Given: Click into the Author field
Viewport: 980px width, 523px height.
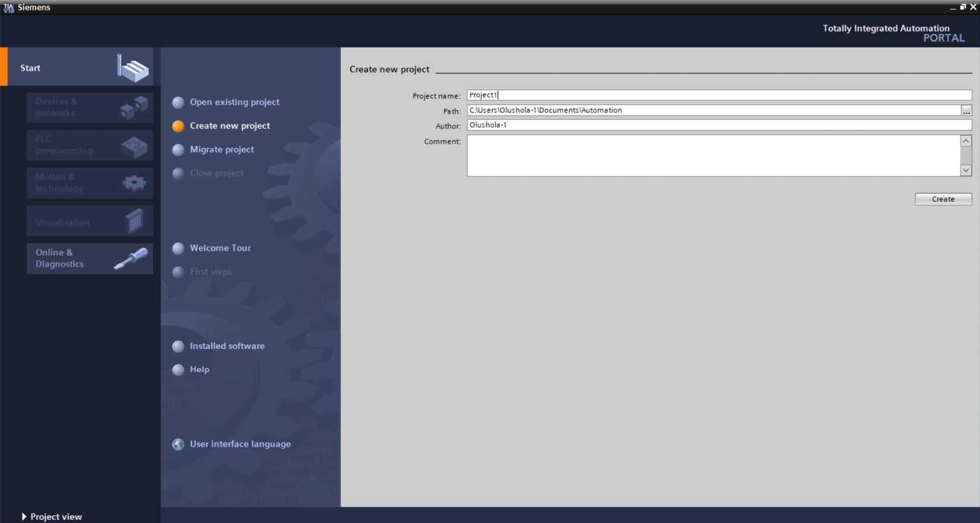Looking at the screenshot, I should pos(719,125).
